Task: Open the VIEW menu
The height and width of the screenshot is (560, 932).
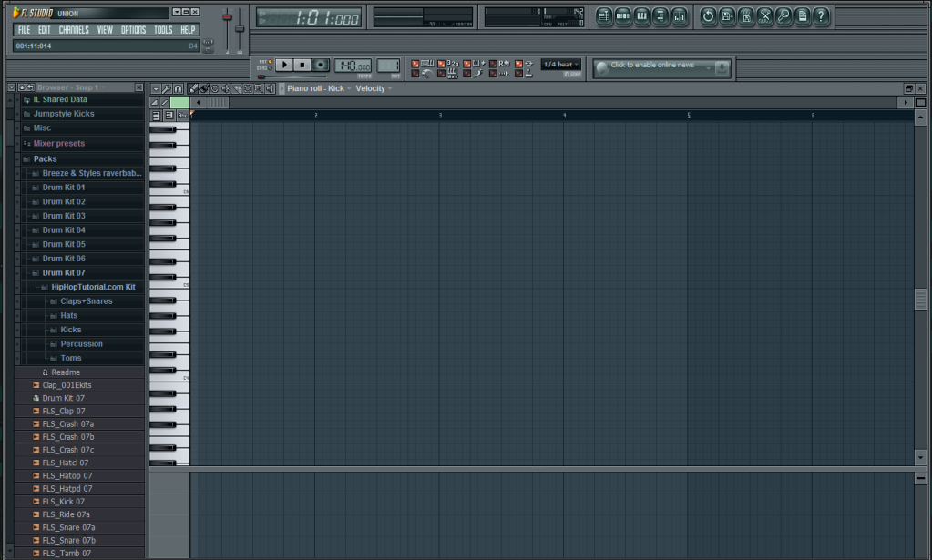Action: pos(105,30)
